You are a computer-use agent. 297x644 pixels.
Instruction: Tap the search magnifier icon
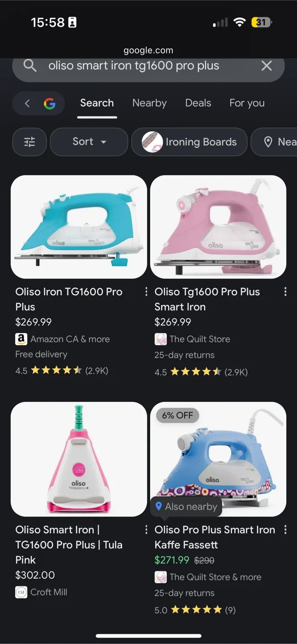point(30,66)
